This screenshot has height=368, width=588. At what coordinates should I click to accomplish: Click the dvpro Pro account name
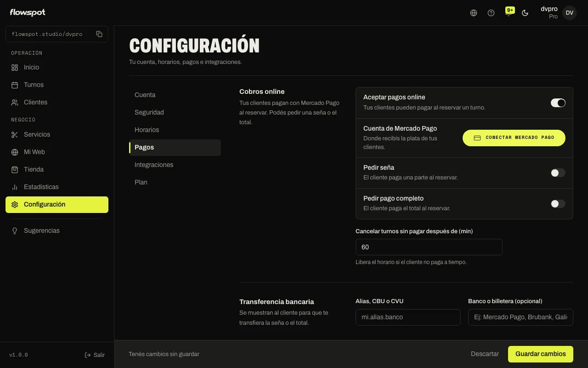pyautogui.click(x=549, y=12)
